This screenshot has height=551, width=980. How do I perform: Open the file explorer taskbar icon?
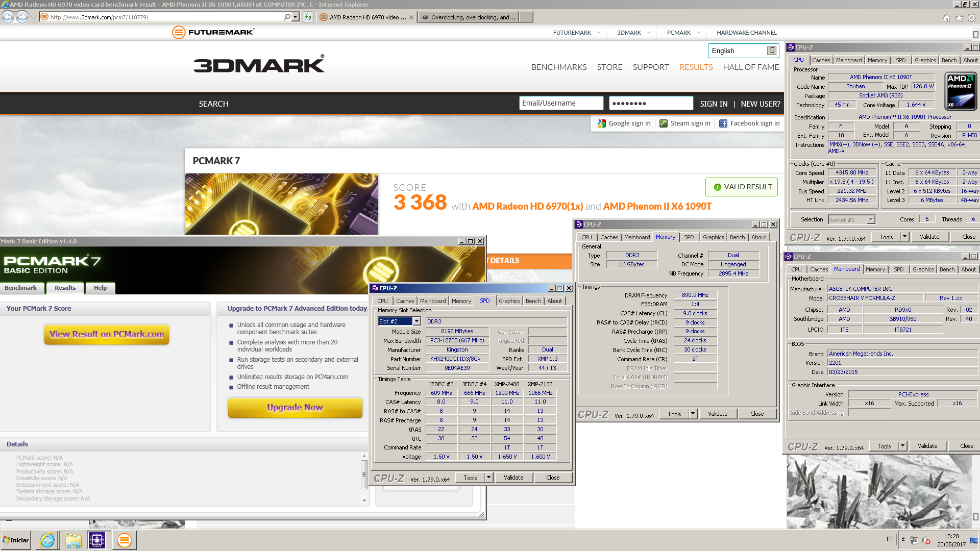pos(73,540)
